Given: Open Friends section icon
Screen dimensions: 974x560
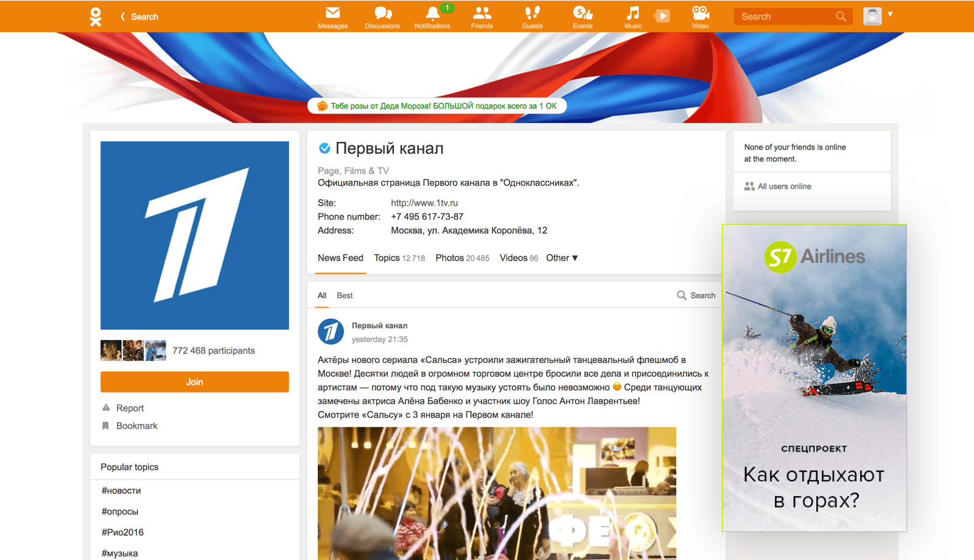Looking at the screenshot, I should (482, 17).
